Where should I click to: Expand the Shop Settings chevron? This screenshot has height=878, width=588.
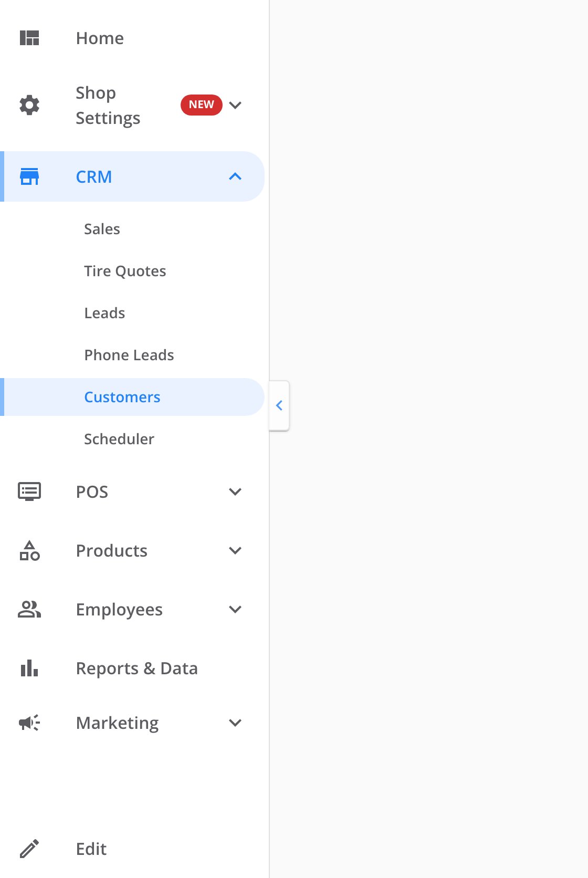pyautogui.click(x=235, y=105)
